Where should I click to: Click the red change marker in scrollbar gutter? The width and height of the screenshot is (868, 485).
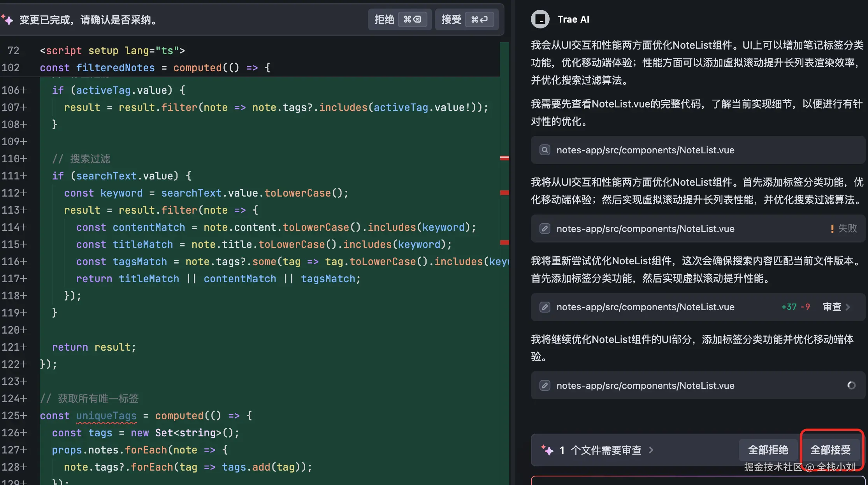click(x=504, y=193)
